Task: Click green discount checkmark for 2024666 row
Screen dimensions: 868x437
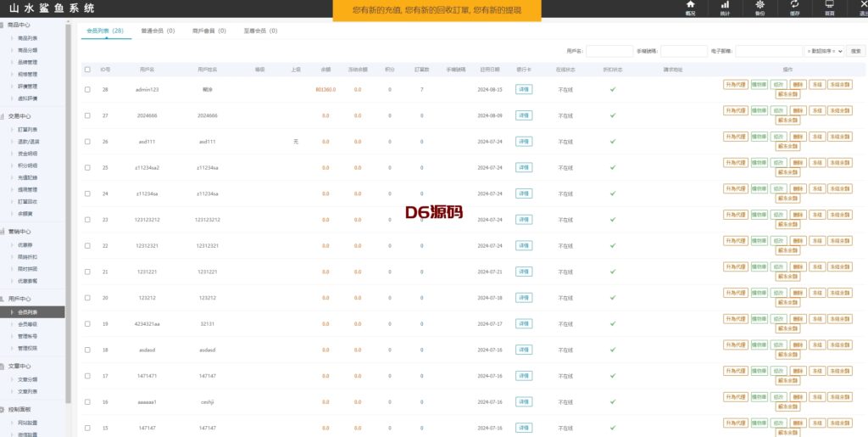Action: pos(613,115)
